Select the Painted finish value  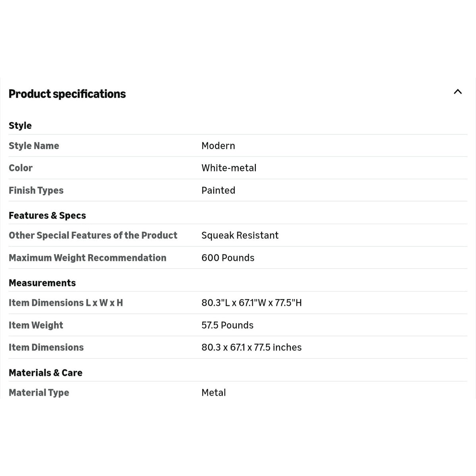coord(218,190)
